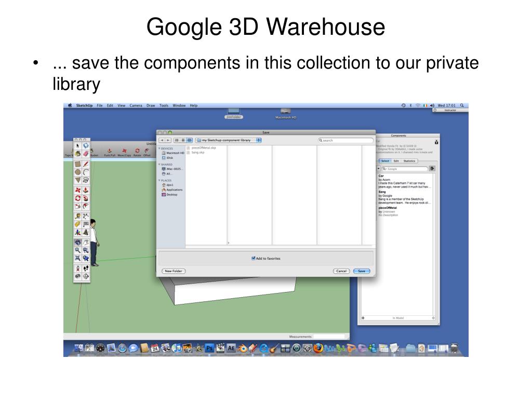This screenshot has height=399, width=532.
Task: Choose the Paint Bucket tool in palette
Action: pos(78,154)
